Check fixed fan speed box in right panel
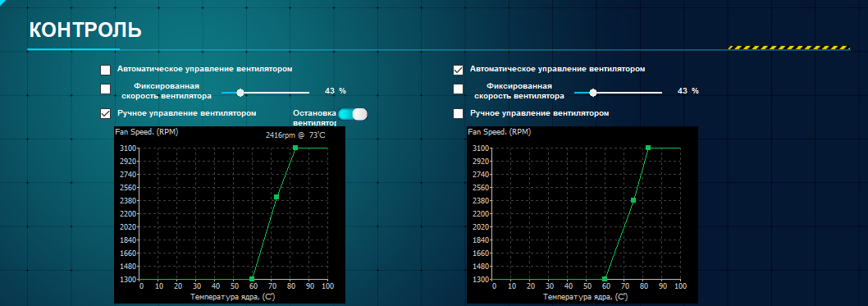 coord(458,89)
